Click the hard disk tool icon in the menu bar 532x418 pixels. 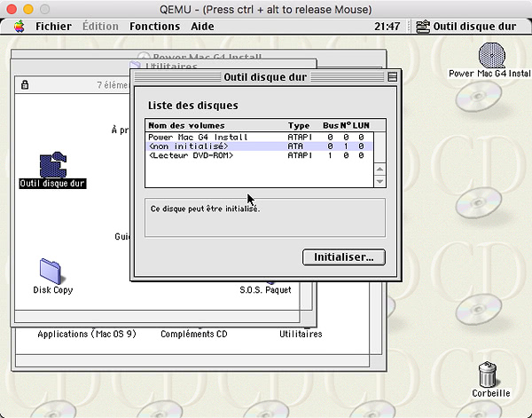423,27
